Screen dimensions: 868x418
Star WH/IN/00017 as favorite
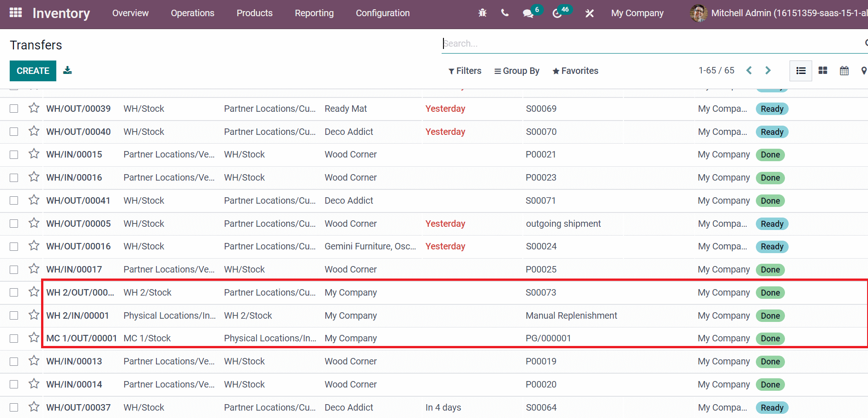pyautogui.click(x=34, y=269)
